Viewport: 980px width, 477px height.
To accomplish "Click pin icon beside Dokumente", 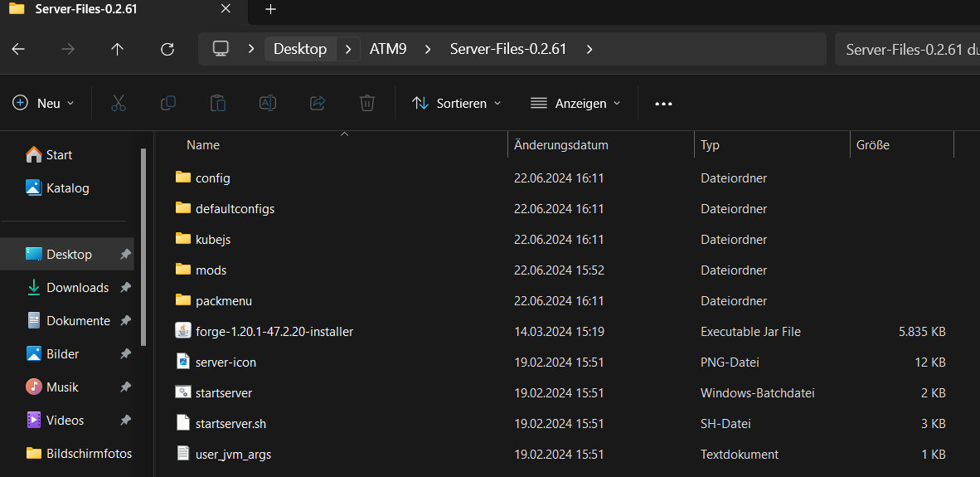I will click(126, 321).
